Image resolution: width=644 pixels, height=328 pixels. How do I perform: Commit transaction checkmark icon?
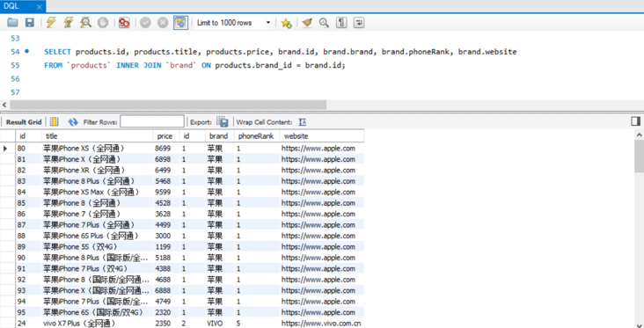(x=145, y=23)
